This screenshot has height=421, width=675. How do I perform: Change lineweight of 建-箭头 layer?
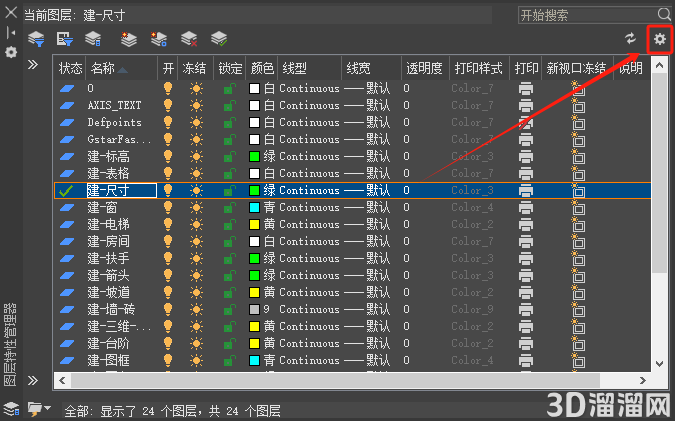pos(367,276)
